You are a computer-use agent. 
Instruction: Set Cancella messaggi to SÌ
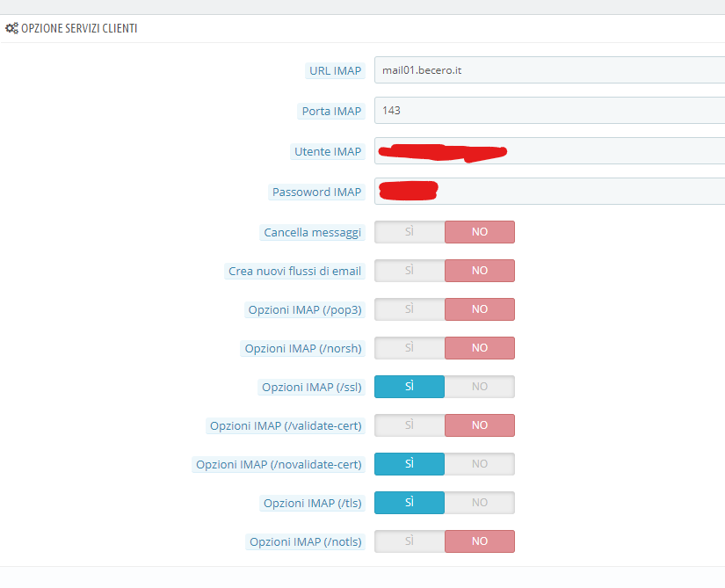coord(410,232)
